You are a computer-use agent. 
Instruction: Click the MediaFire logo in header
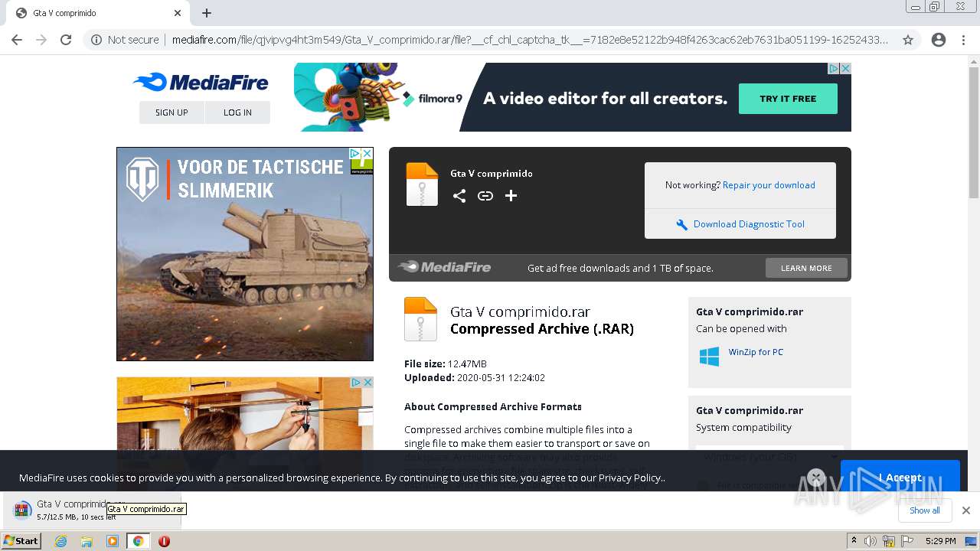[x=201, y=82]
